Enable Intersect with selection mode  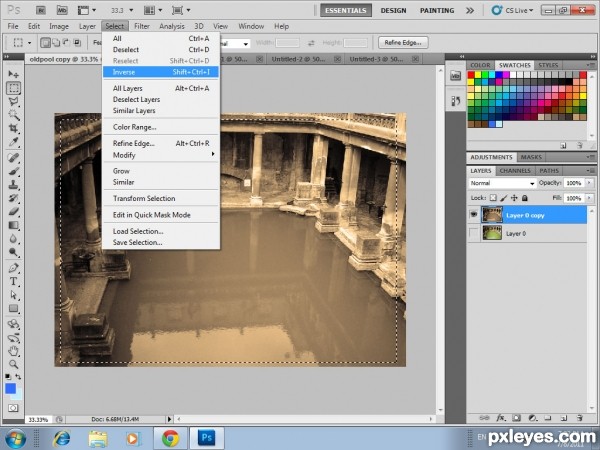[x=77, y=42]
